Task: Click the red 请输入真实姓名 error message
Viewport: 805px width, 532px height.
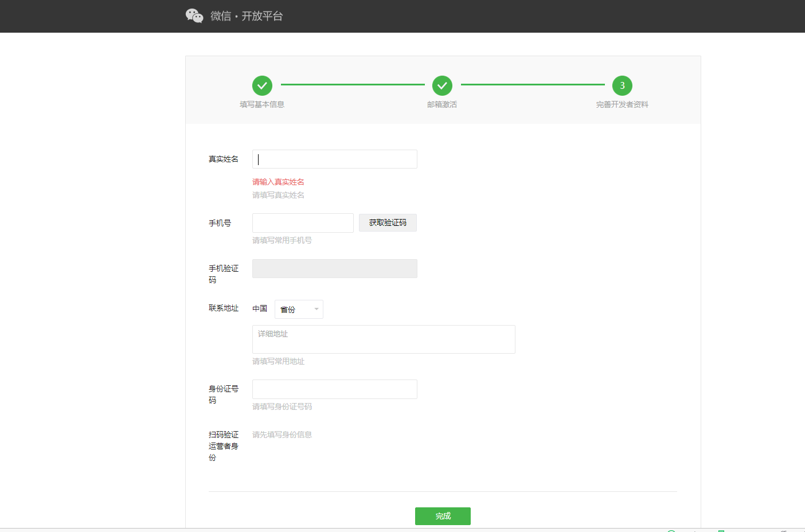Action: tap(278, 182)
